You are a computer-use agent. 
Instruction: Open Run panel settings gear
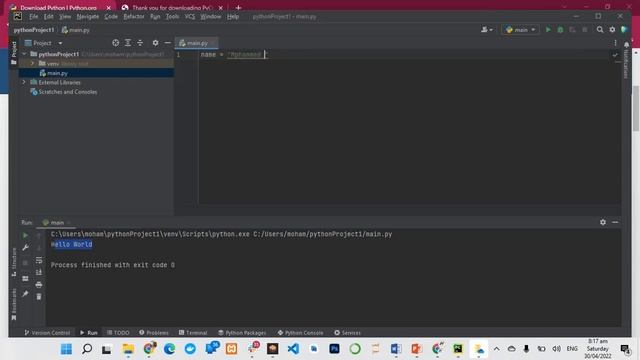[603, 222]
